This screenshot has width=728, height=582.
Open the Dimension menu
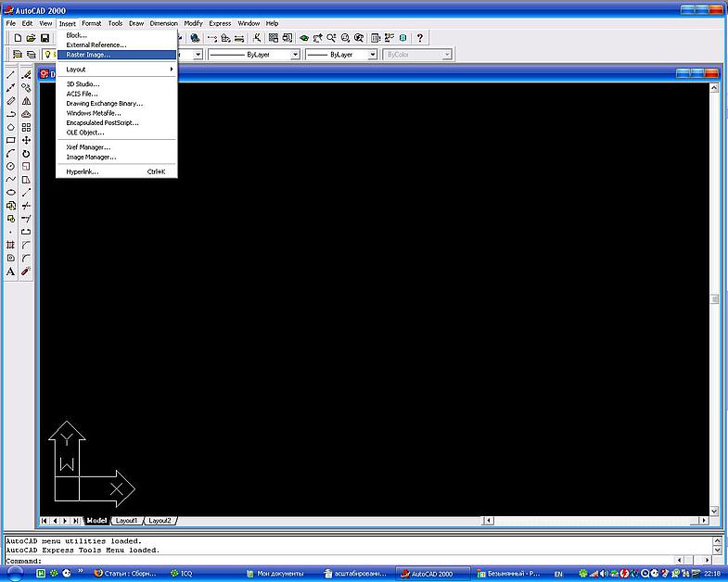[163, 23]
